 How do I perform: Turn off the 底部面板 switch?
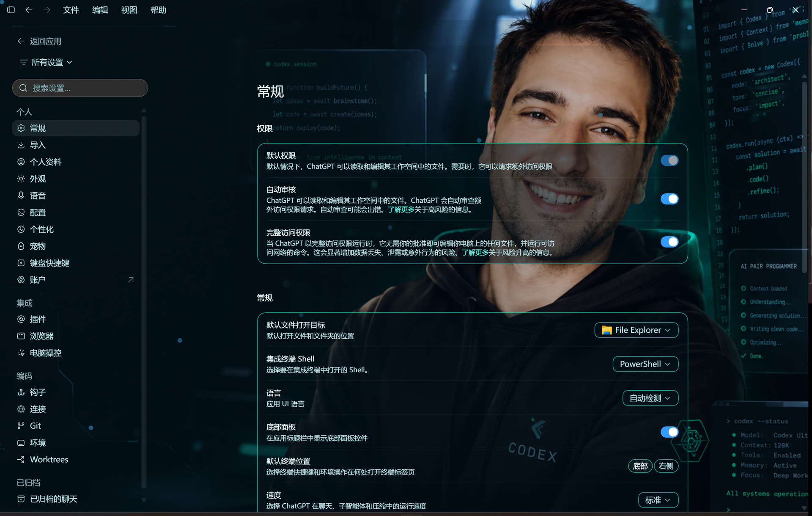tap(669, 432)
